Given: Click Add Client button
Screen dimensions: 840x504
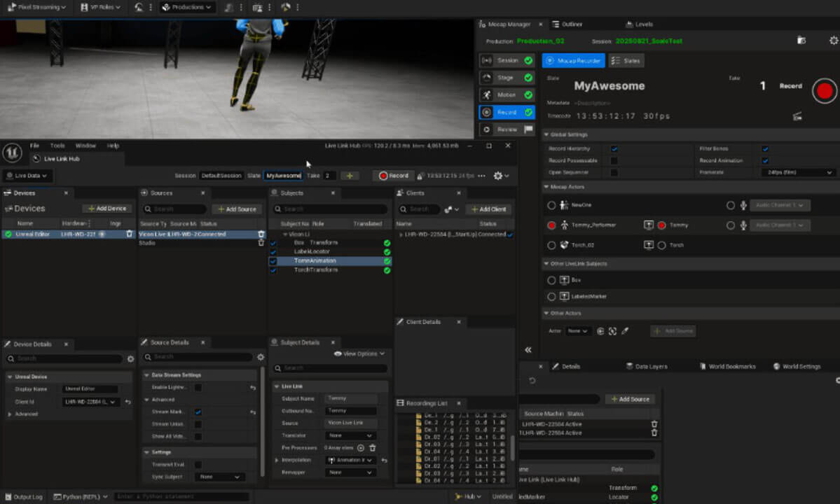Looking at the screenshot, I should [x=488, y=209].
